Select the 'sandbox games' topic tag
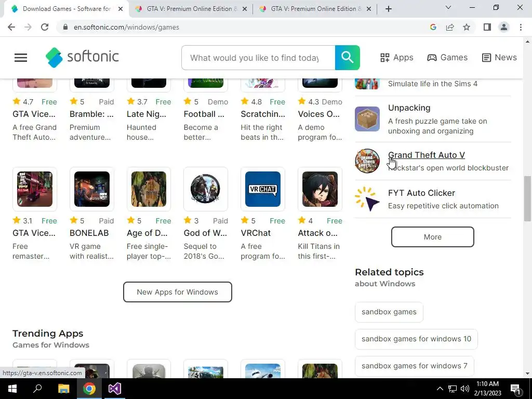Viewport: 532px width, 399px height. 389,312
